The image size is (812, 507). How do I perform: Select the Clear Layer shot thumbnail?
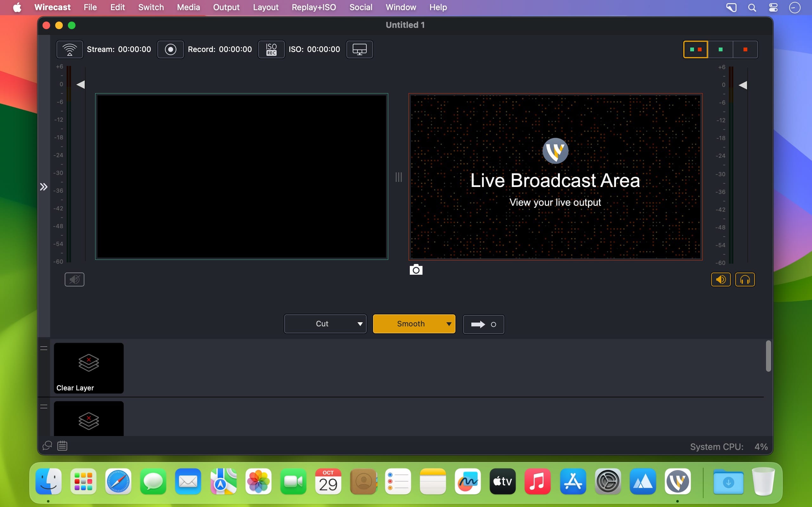click(88, 368)
